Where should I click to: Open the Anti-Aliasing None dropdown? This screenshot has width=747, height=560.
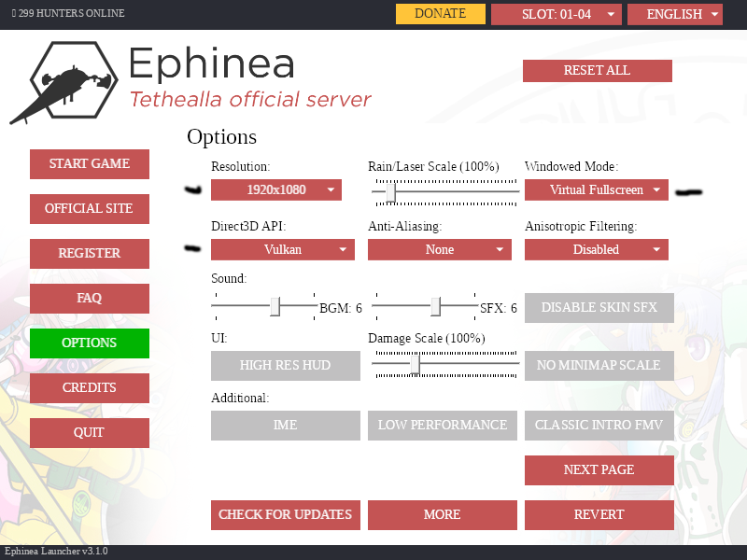[439, 249]
